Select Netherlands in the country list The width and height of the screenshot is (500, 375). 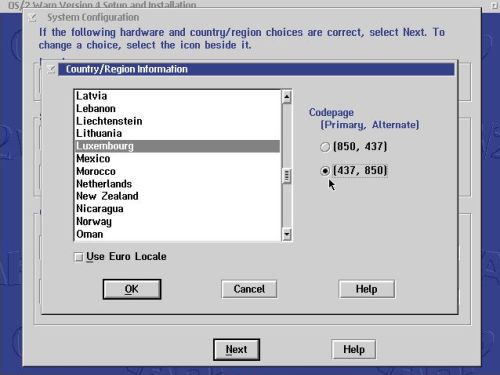(178, 184)
